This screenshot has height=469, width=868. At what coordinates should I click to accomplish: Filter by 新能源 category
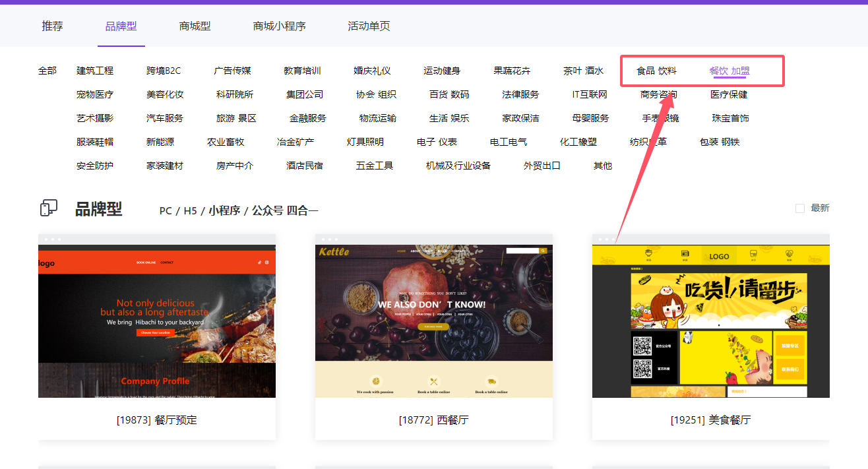click(160, 142)
